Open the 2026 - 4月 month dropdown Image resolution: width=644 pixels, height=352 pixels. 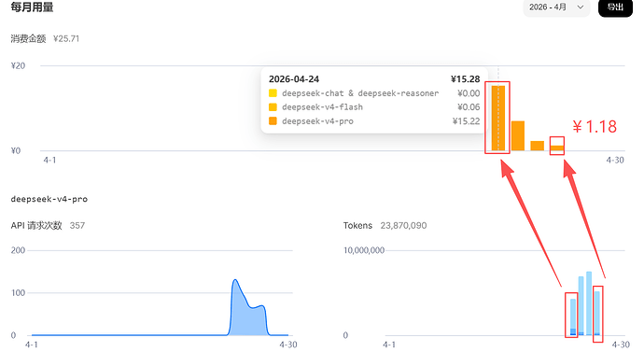coord(556,7)
